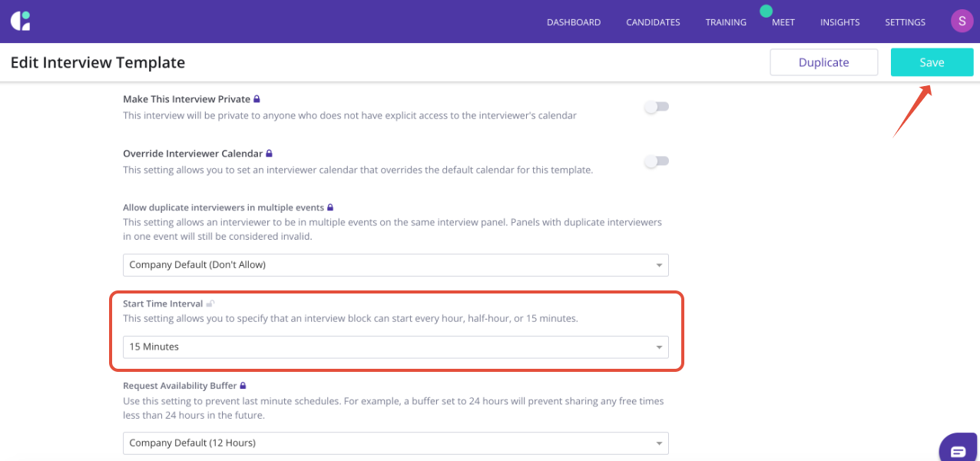Click lock icon beside Request Availability Buffer
The image size is (980, 461).
(243, 386)
